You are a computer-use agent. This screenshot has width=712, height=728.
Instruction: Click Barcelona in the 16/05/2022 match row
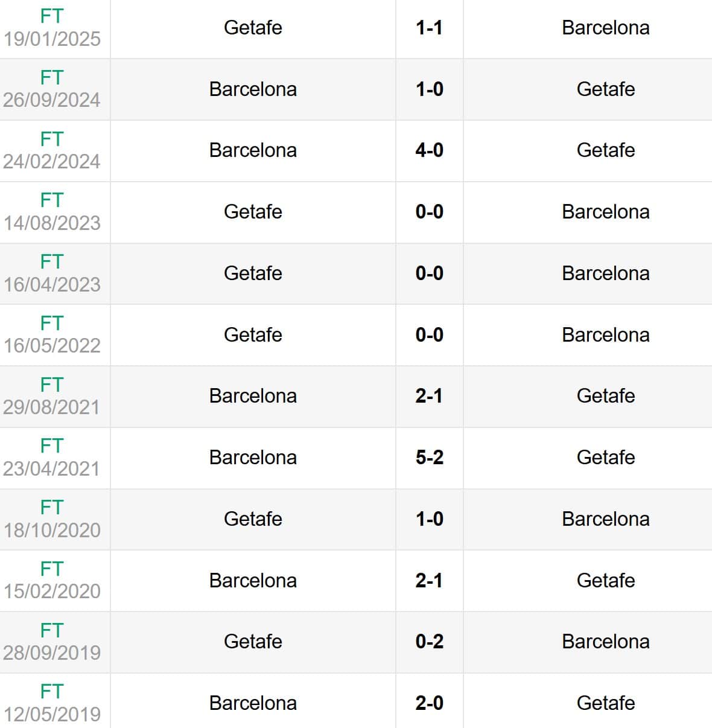point(605,335)
